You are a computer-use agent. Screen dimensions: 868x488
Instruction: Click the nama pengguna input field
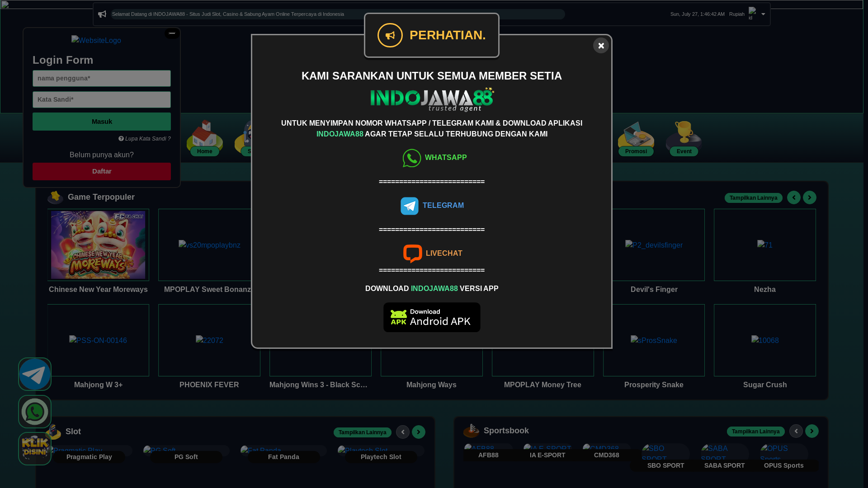[x=102, y=78]
